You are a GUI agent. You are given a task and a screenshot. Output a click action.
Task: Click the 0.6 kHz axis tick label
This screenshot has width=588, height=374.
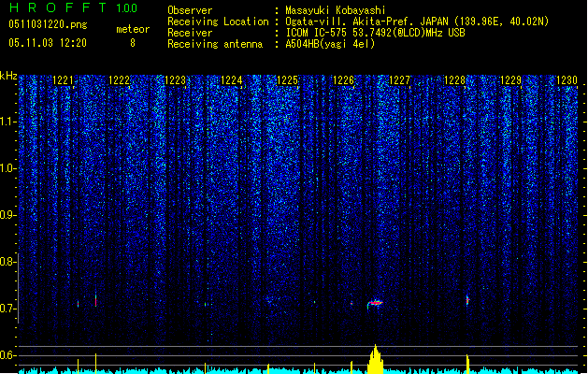point(7,355)
